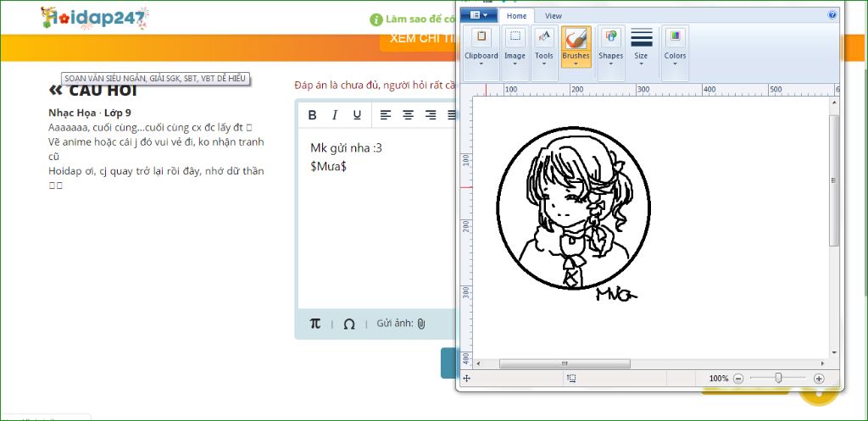Screen dimensions: 868x421
Task: Expand the Shapes group in Paint
Action: 610,53
